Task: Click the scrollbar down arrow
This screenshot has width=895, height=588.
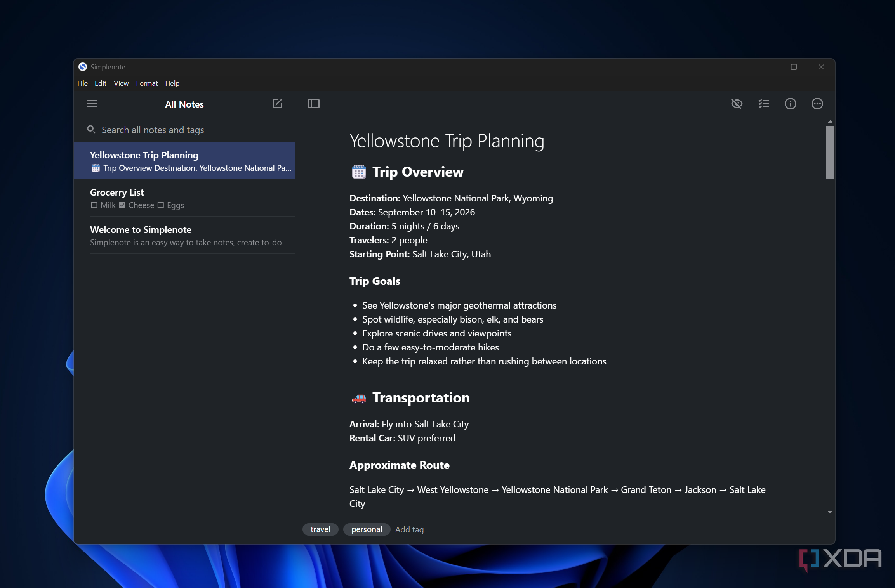Action: (830, 512)
